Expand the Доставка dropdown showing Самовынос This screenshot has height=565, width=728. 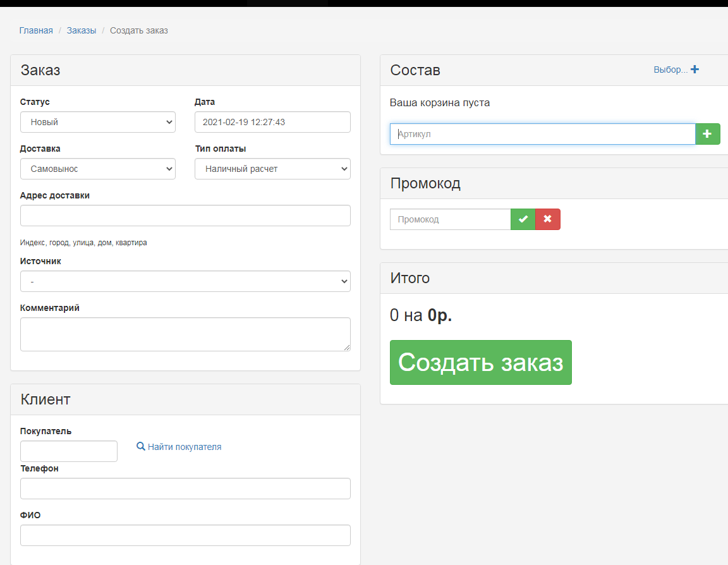click(x=98, y=169)
